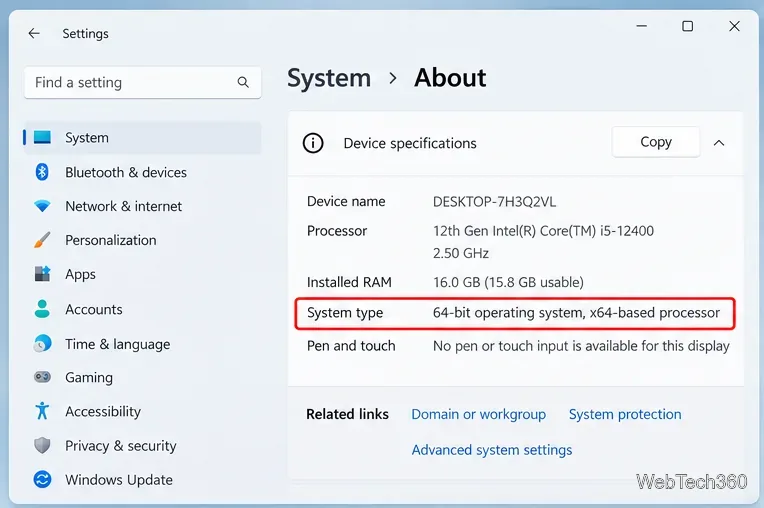Select the 16.0 GB installed RAM value
This screenshot has height=508, width=764.
point(508,282)
